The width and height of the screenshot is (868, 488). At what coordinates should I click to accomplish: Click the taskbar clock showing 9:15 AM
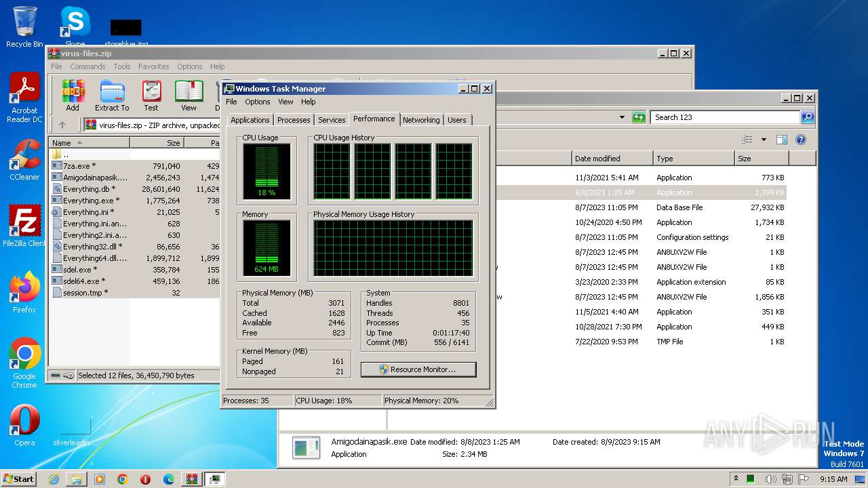coord(833,479)
